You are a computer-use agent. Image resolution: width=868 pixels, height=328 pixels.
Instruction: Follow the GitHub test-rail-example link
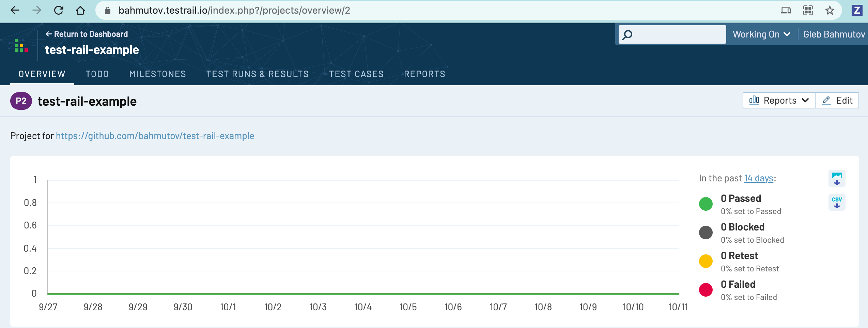[155, 136]
